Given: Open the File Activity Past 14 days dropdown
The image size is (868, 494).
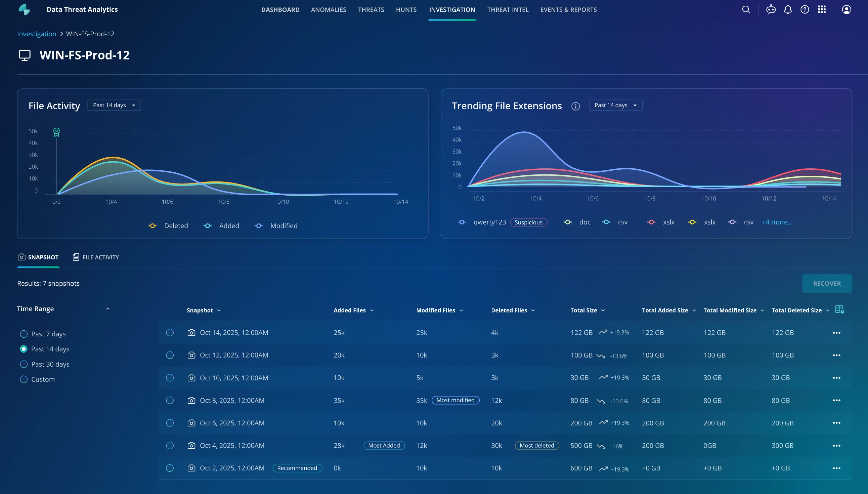Looking at the screenshot, I should pos(114,105).
